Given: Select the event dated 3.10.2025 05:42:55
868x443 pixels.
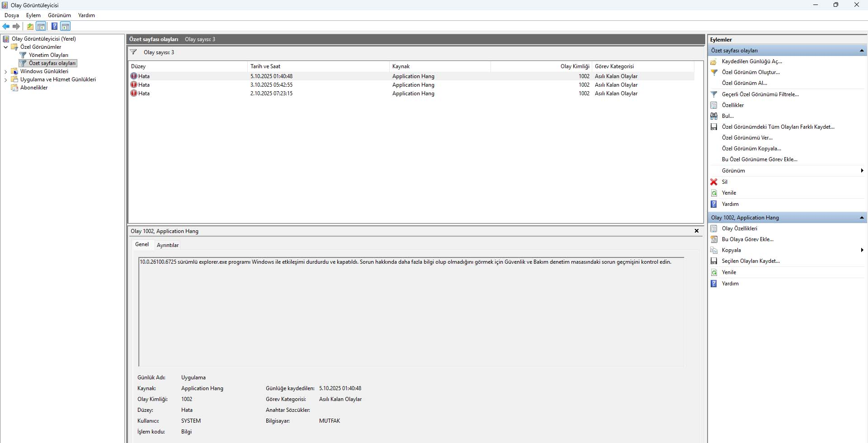Looking at the screenshot, I should [x=411, y=85].
